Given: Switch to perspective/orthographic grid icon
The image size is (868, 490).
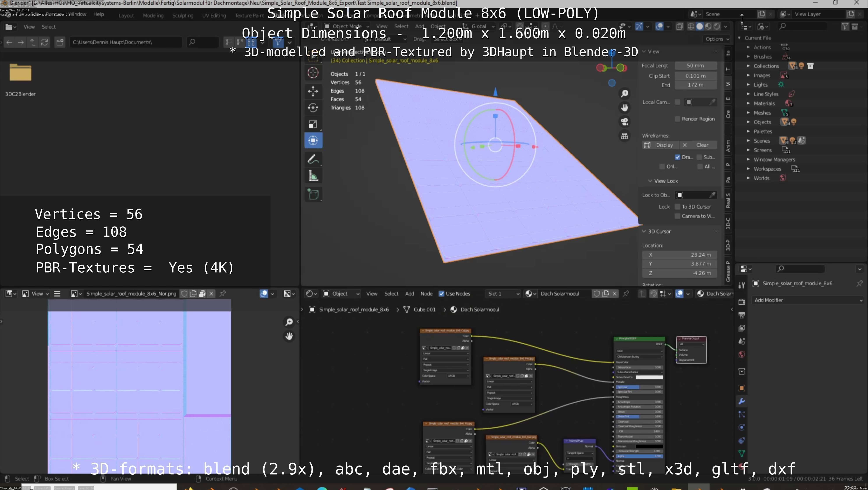Looking at the screenshot, I should click(624, 136).
